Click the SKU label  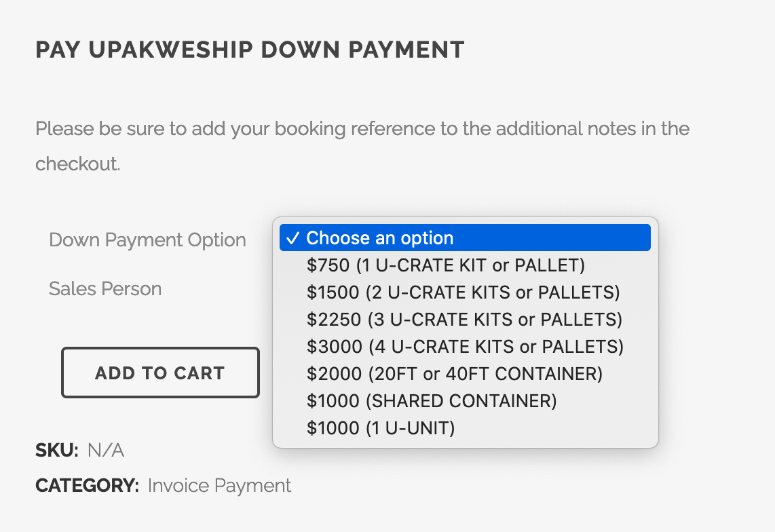click(57, 450)
